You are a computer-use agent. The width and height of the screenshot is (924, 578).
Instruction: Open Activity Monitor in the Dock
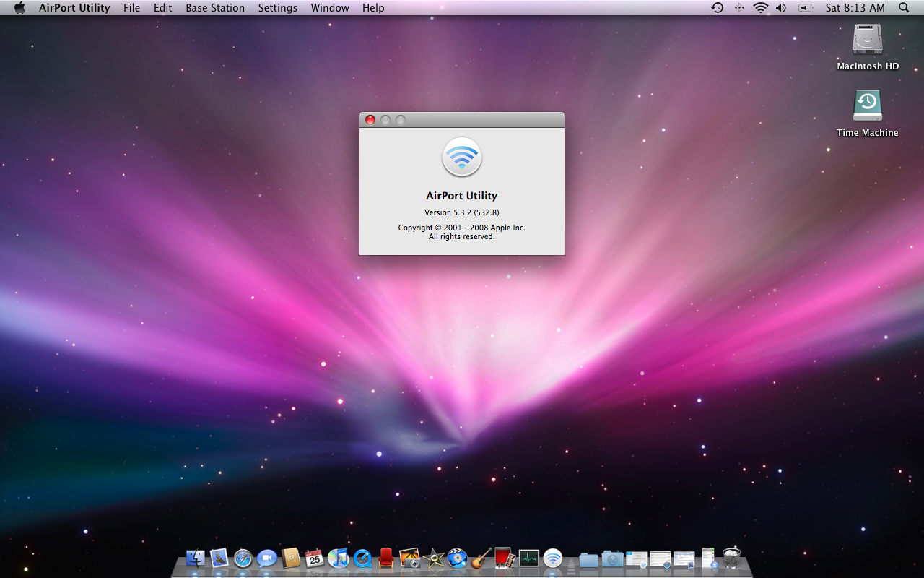point(529,558)
